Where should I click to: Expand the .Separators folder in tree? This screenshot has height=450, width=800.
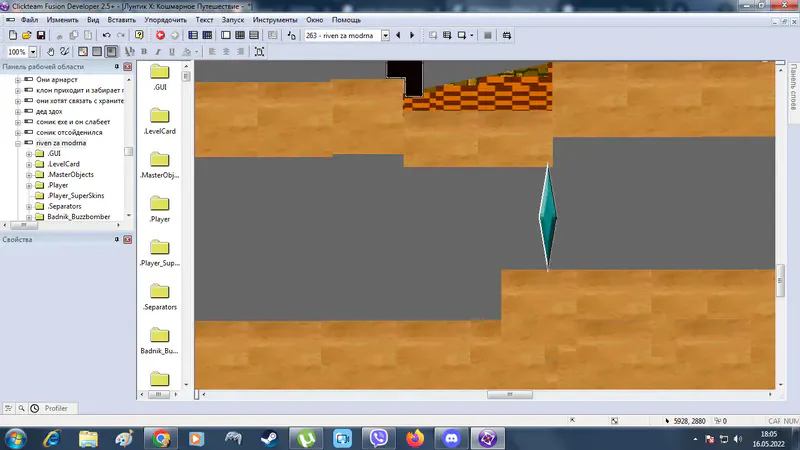tap(29, 207)
